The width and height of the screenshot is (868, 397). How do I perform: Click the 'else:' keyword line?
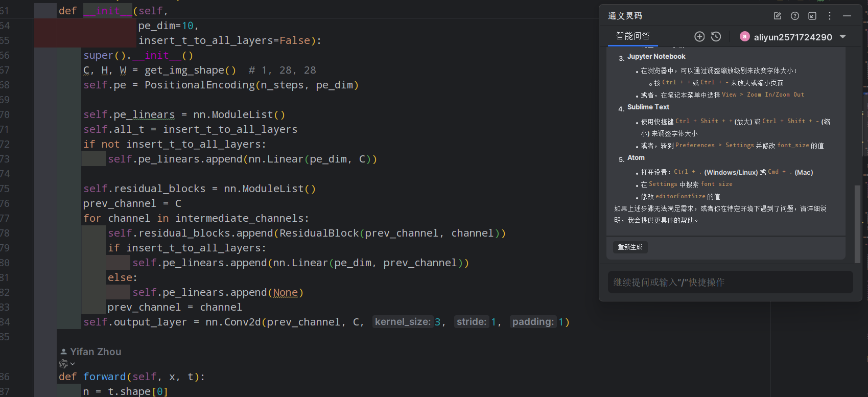click(x=123, y=277)
